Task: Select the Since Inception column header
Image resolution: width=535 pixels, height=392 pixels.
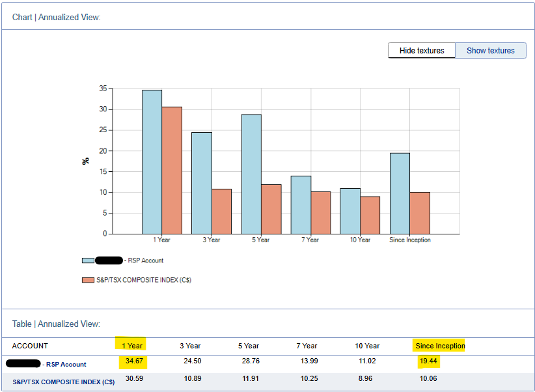Action: point(440,346)
